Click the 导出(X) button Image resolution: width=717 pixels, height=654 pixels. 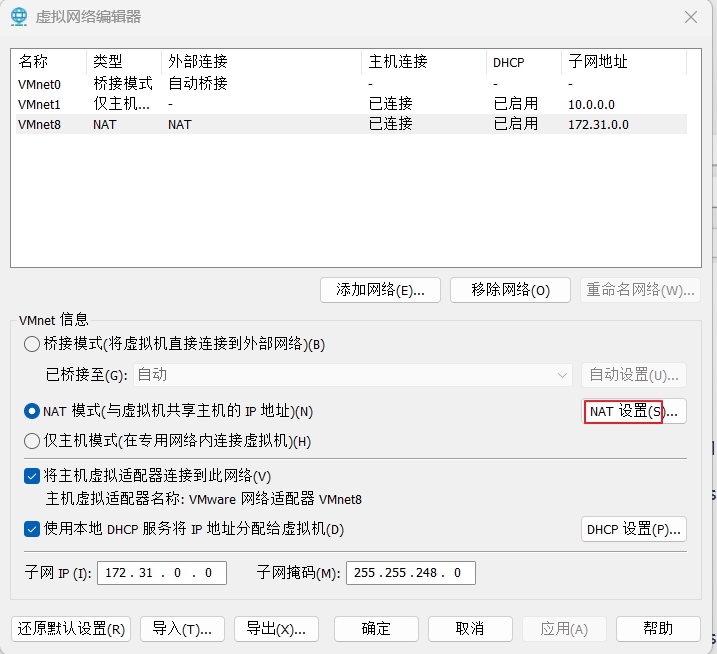pyautogui.click(x=276, y=629)
